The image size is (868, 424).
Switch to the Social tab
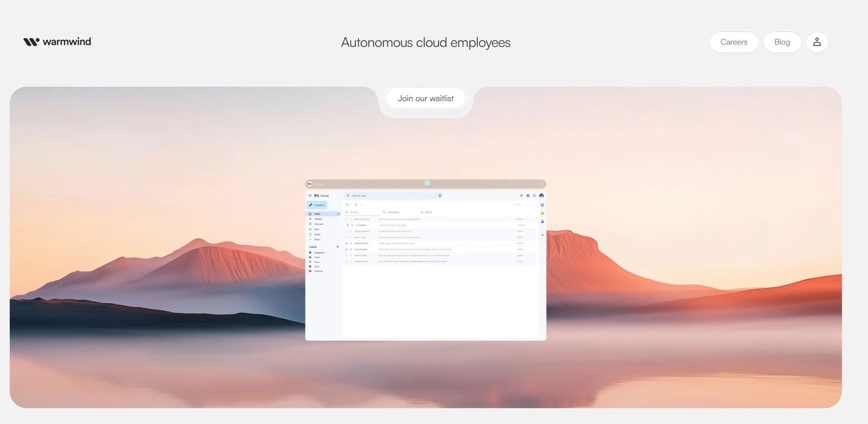click(x=427, y=212)
